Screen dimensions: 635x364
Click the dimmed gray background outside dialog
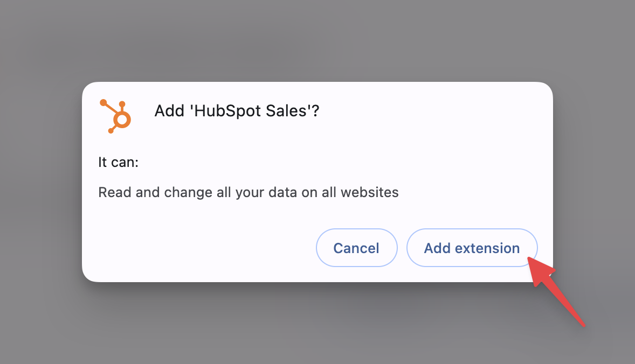(317, 40)
